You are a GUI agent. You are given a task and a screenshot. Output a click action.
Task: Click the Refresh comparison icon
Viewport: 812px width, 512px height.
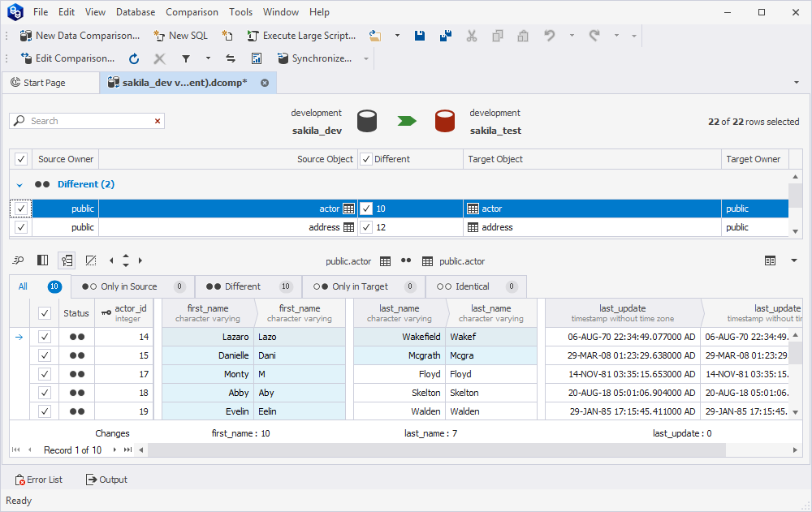pos(134,58)
